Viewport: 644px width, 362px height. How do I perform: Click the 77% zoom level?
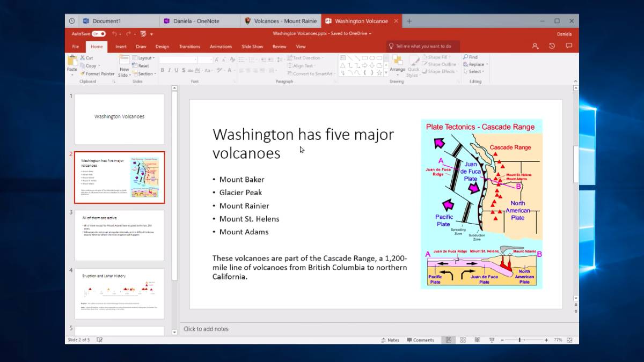click(x=558, y=340)
